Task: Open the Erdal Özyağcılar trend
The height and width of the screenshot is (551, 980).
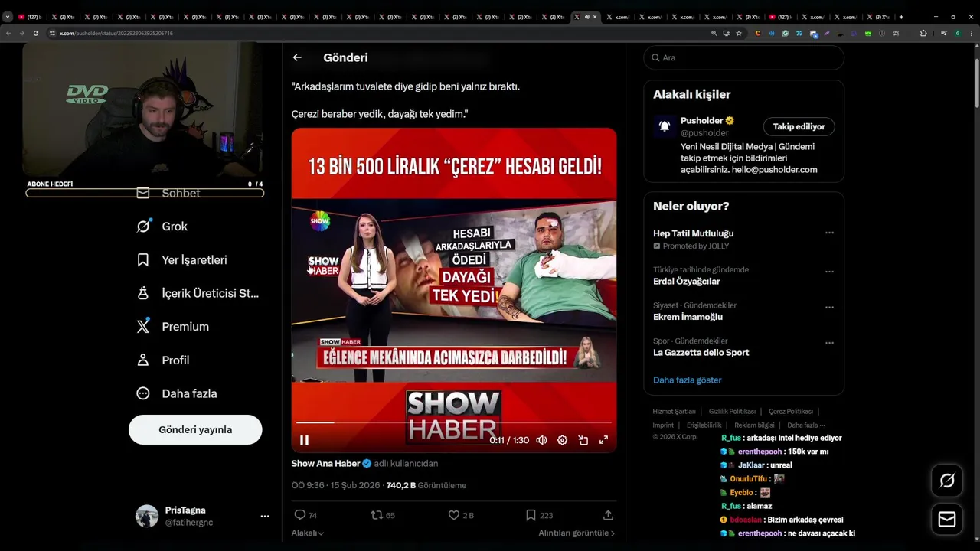Action: tap(687, 281)
